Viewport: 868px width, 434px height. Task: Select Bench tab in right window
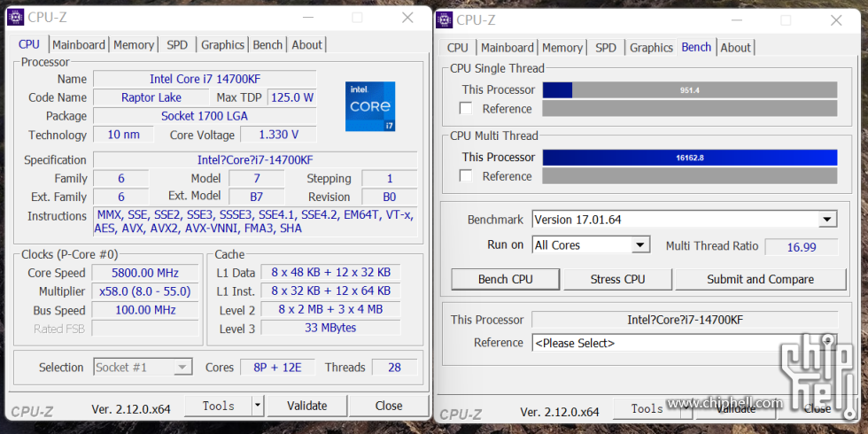696,47
